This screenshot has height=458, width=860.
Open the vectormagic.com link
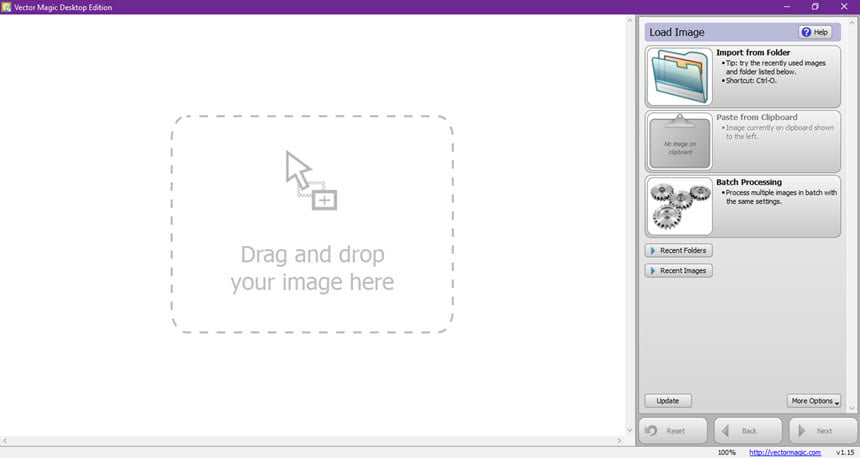point(785,453)
